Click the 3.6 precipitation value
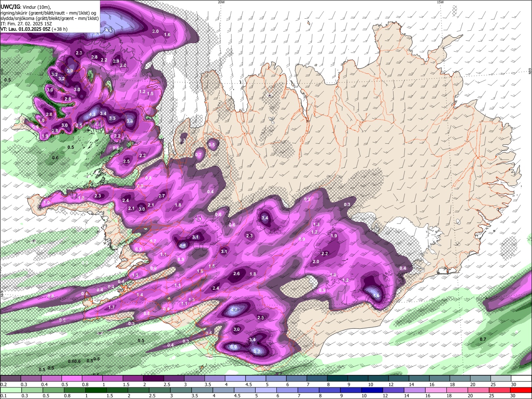The height and width of the screenshot is (399, 532). 130,121
